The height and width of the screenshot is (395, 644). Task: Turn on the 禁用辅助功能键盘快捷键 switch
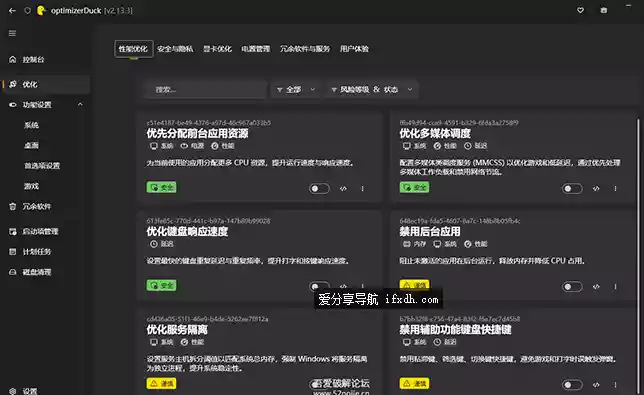coord(572,385)
